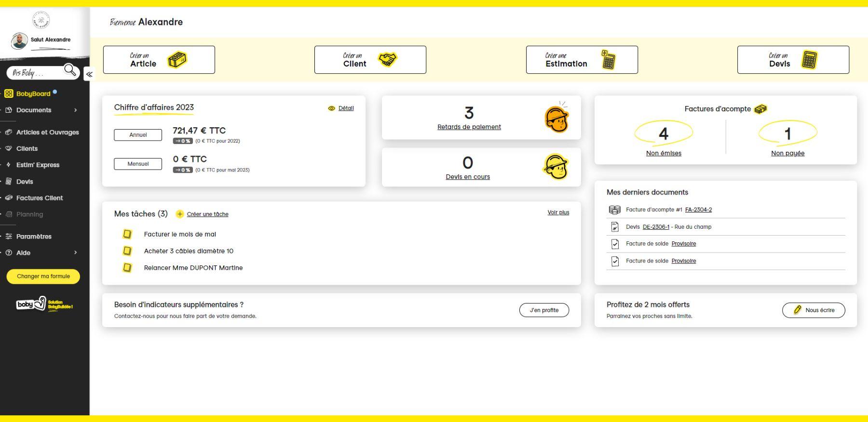Image resolution: width=868 pixels, height=422 pixels.
Task: Click the Créer une tâche link
Action: [x=207, y=214]
